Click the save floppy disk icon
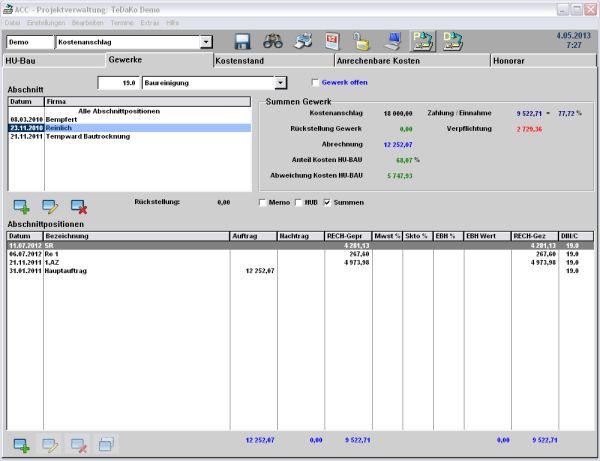Image resolution: width=600 pixels, height=461 pixels. pos(242,42)
